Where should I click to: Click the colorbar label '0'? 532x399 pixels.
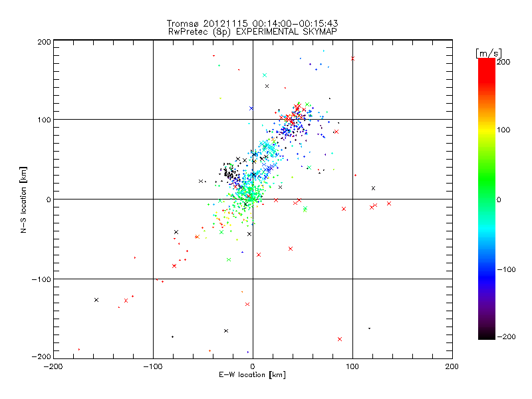(x=499, y=199)
